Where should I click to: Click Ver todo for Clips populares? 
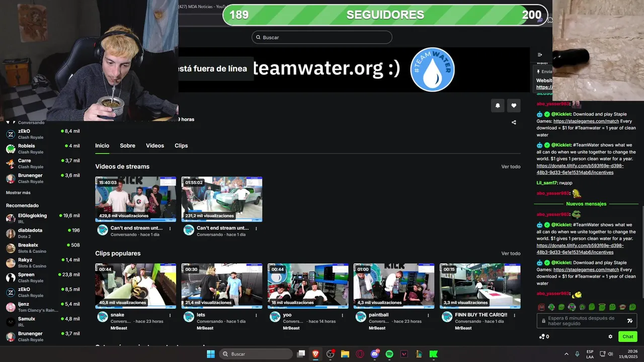pyautogui.click(x=511, y=254)
